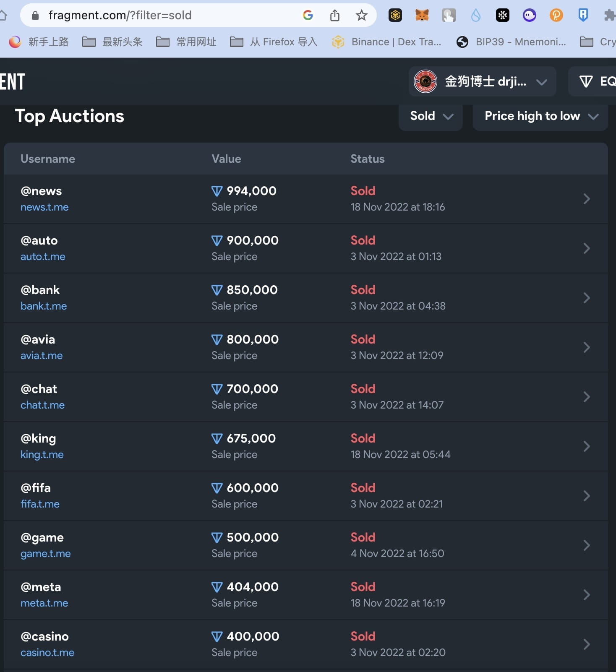Bookmark the page using the star icon
The height and width of the screenshot is (672, 616).
(x=361, y=15)
